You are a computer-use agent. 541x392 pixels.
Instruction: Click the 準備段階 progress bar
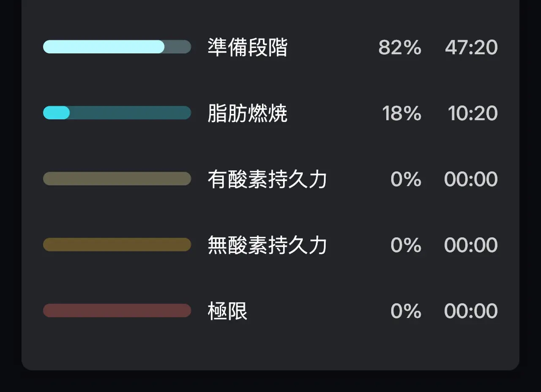pos(117,47)
